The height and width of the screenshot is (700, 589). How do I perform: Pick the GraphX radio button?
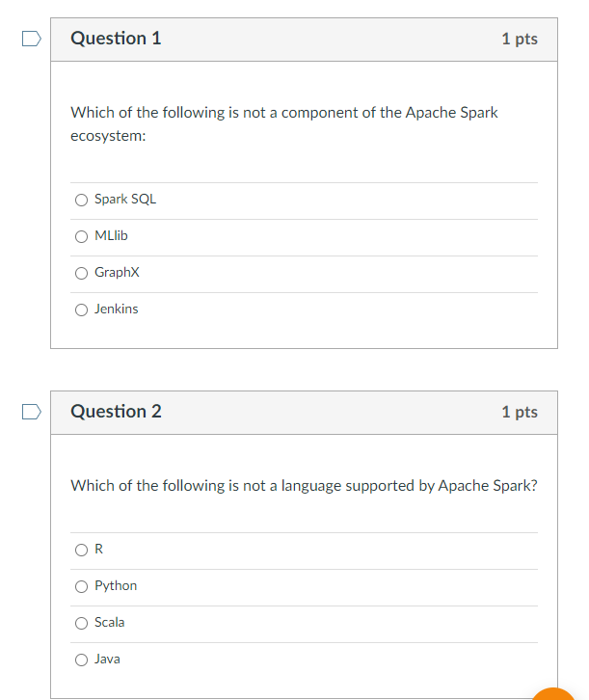click(81, 273)
